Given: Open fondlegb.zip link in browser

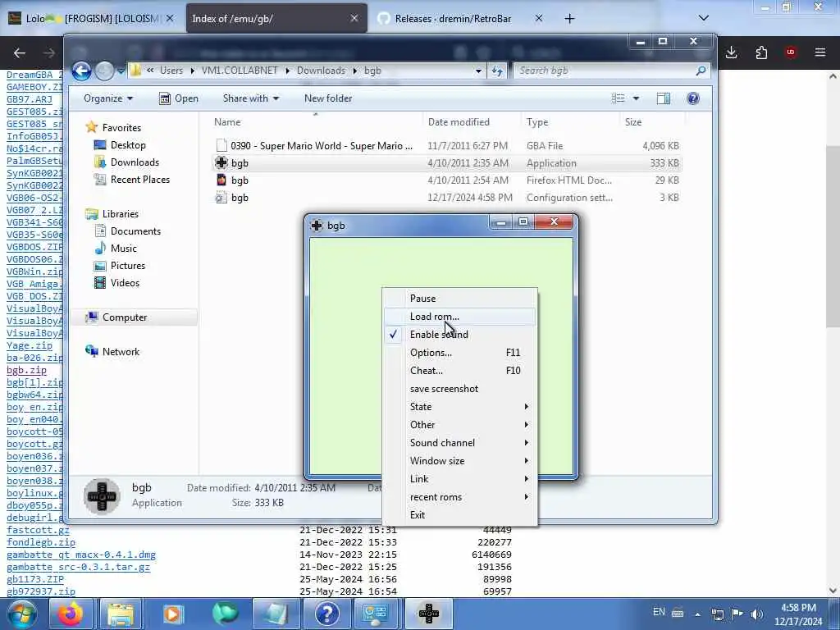Looking at the screenshot, I should (41, 543).
